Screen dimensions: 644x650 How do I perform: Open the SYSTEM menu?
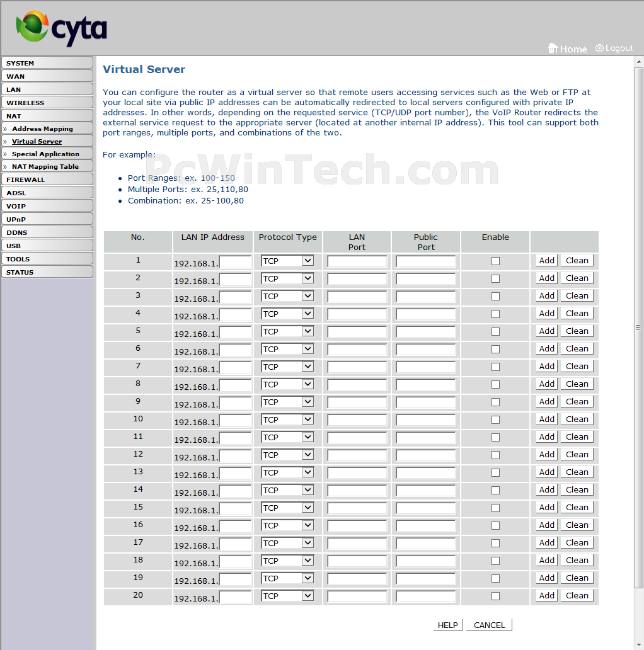tap(47, 63)
